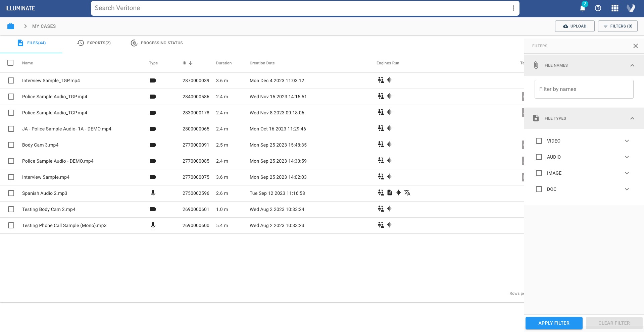Open translation results for Spanish Audio 2.mp3
Image resolution: width=644 pixels, height=332 pixels.
point(407,193)
